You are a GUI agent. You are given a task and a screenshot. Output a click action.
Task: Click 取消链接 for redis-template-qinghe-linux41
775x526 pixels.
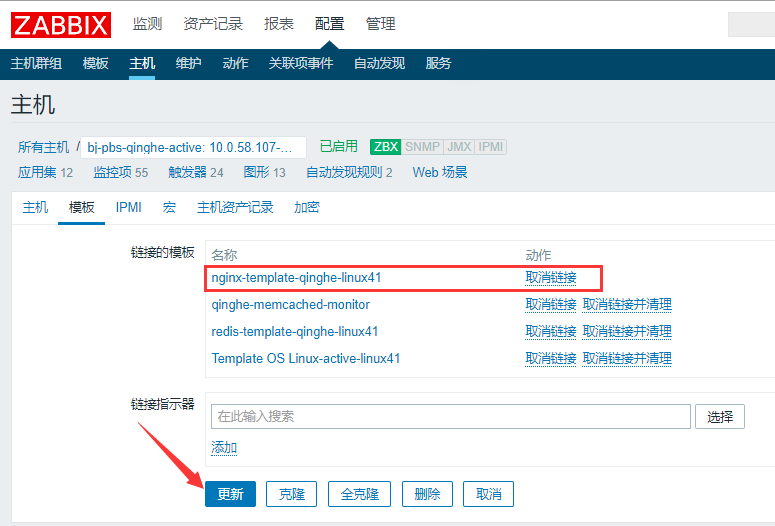pyautogui.click(x=551, y=332)
